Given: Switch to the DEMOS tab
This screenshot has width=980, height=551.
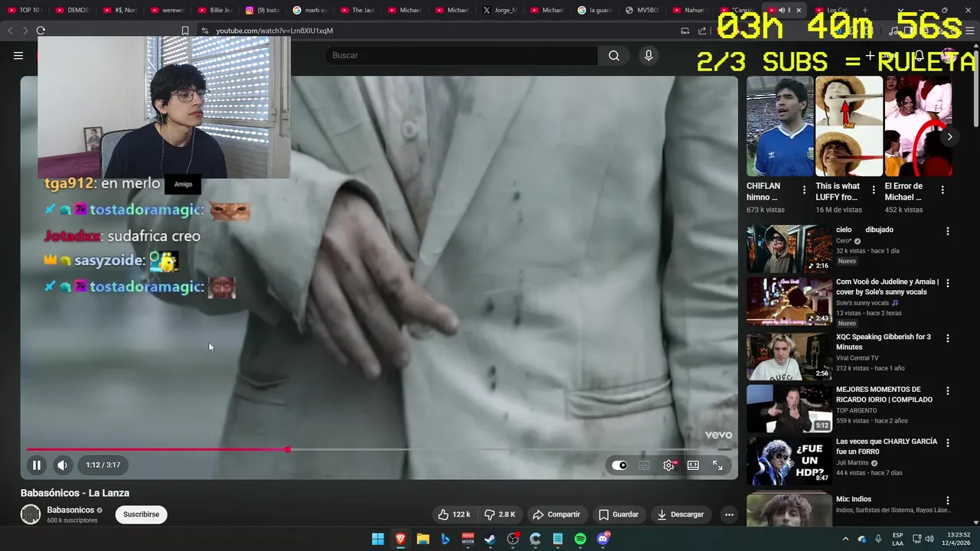Looking at the screenshot, I should pos(72,10).
